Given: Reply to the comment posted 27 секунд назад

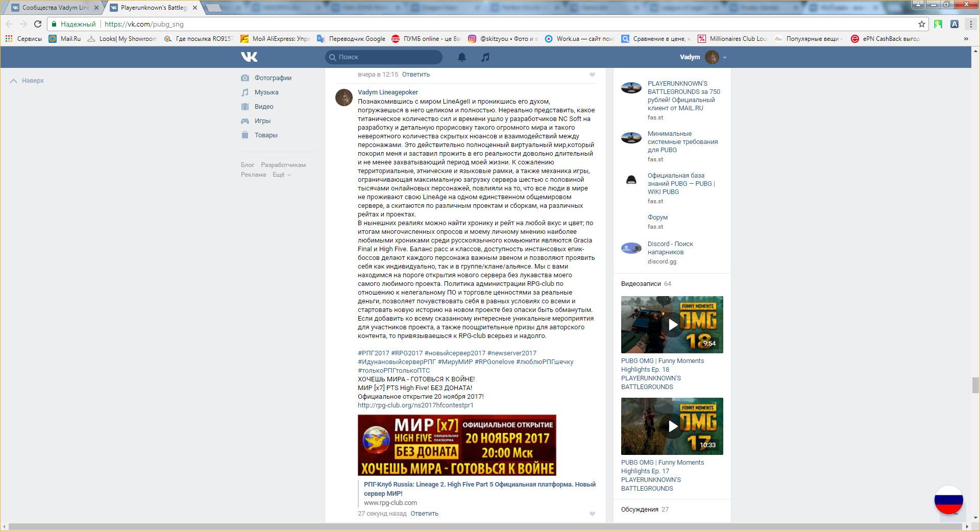Looking at the screenshot, I should point(424,514).
